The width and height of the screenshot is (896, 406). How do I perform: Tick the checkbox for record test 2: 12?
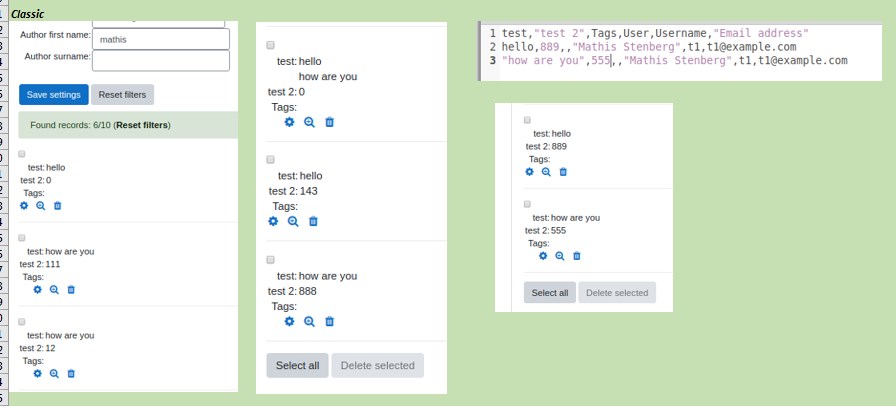pos(22,322)
